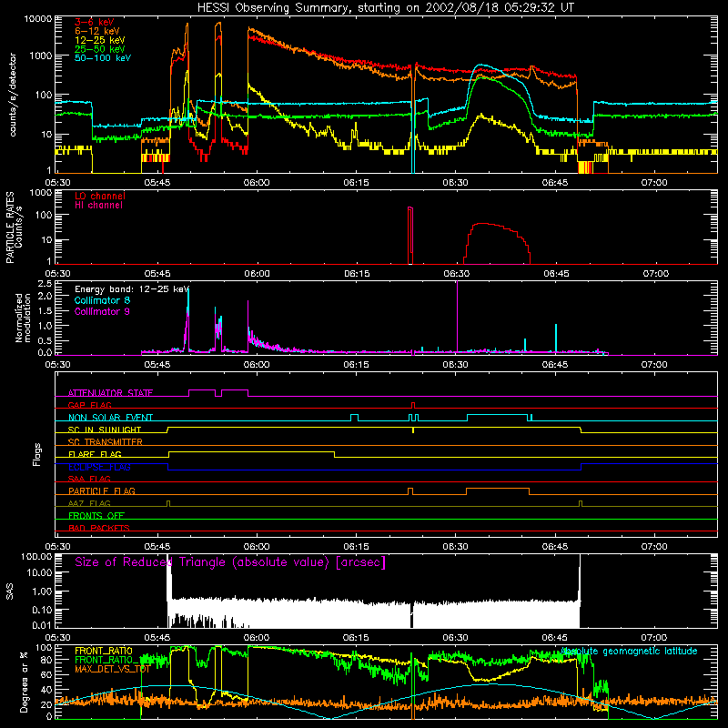Click the SAS y-axis label
The width and height of the screenshot is (728, 728).
click(10, 591)
